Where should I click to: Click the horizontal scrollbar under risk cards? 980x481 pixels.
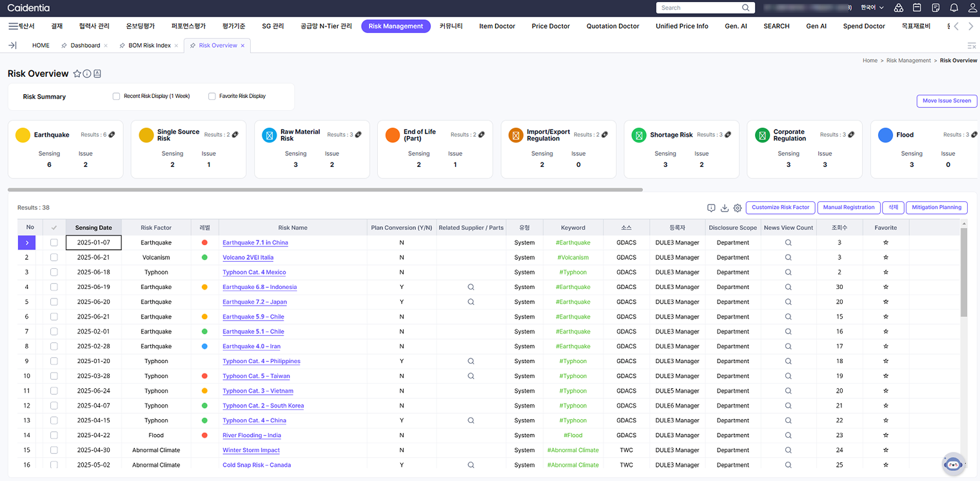[x=325, y=190]
